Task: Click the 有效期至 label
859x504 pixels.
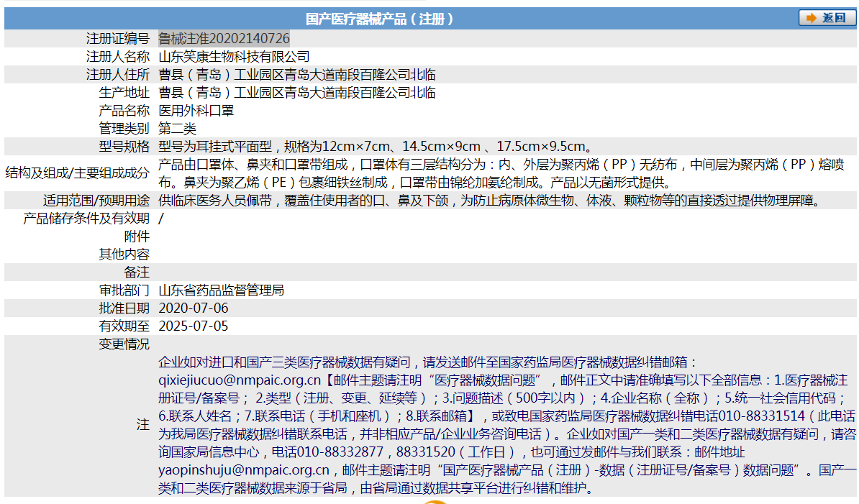Action: coord(124,326)
